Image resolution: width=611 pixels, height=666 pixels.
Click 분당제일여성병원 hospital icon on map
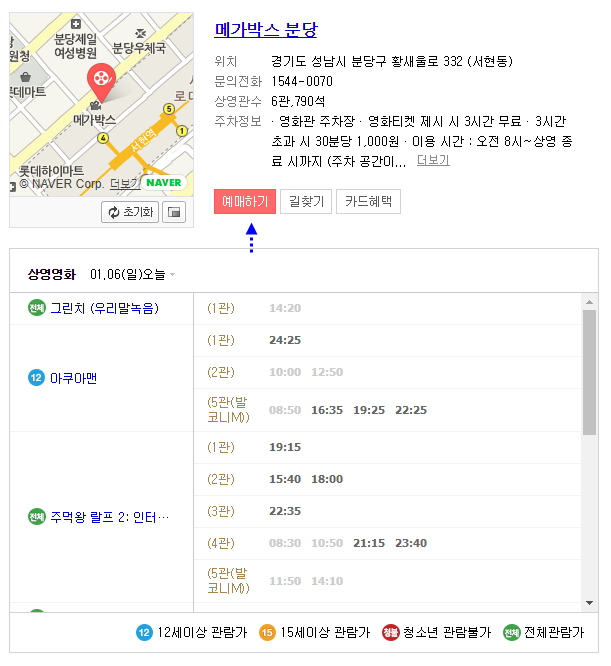[76, 24]
